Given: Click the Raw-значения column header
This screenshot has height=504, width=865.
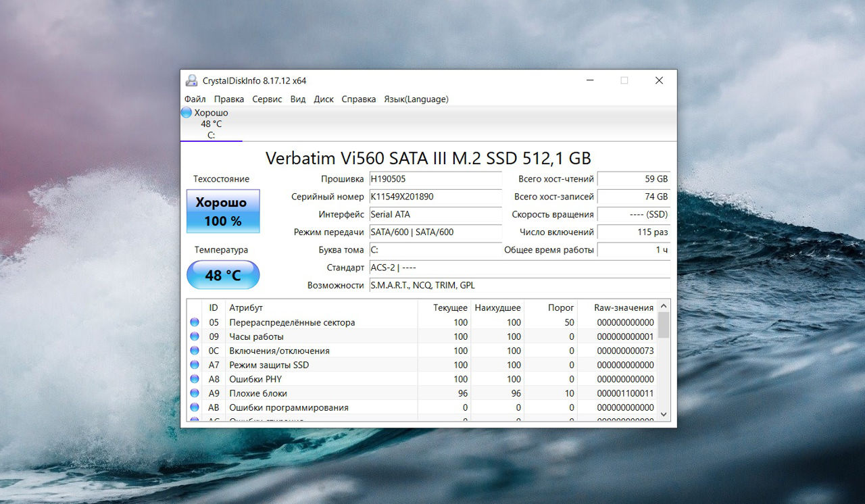Looking at the screenshot, I should pyautogui.click(x=617, y=307).
